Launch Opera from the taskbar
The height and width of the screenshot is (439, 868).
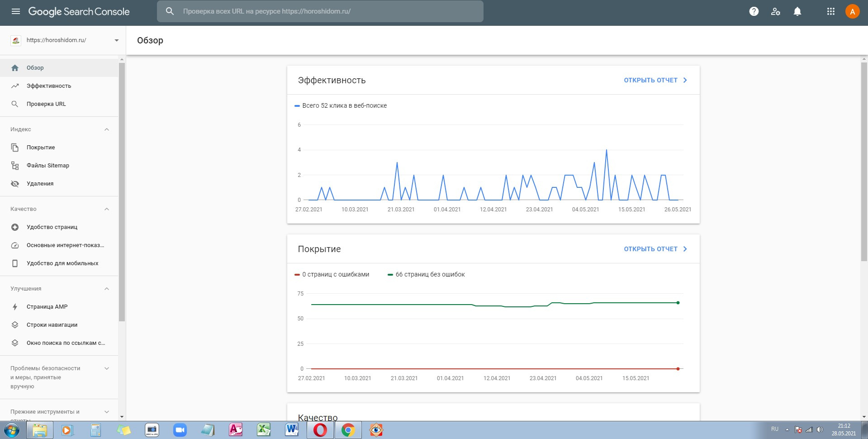(x=320, y=430)
